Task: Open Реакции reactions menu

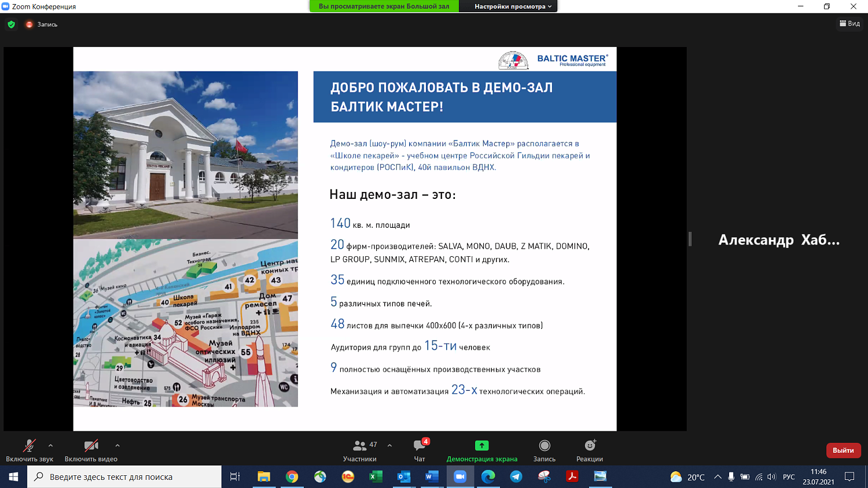Action: tap(590, 450)
